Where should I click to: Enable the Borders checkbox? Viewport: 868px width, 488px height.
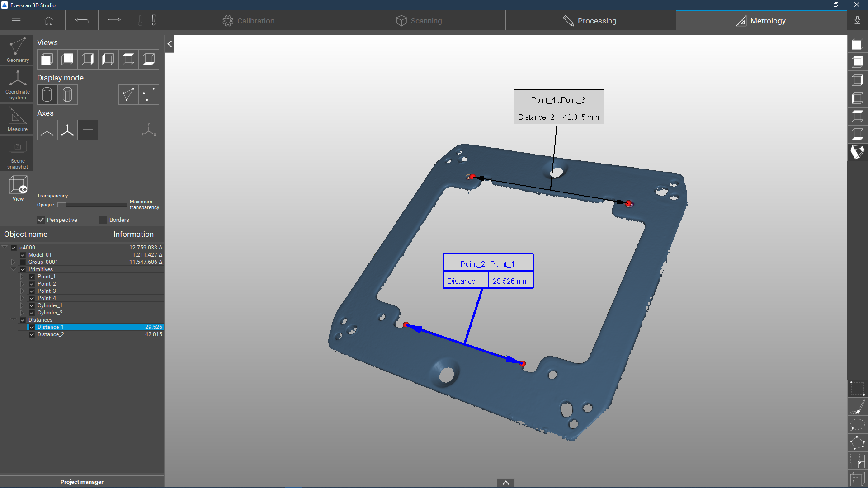pos(104,220)
